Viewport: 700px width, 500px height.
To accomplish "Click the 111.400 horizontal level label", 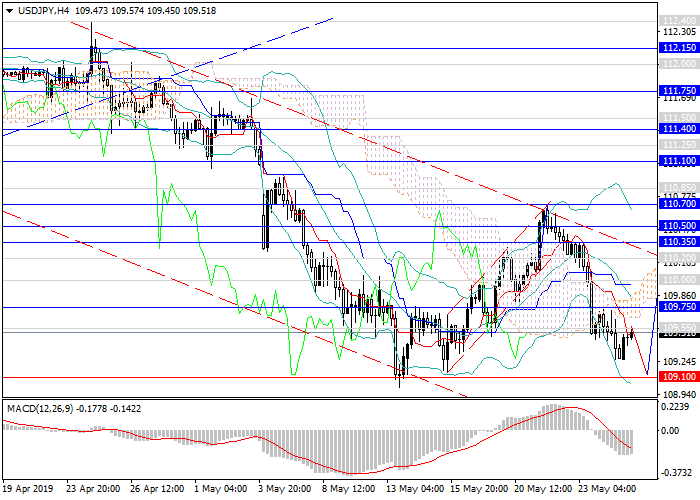I will click(x=678, y=129).
